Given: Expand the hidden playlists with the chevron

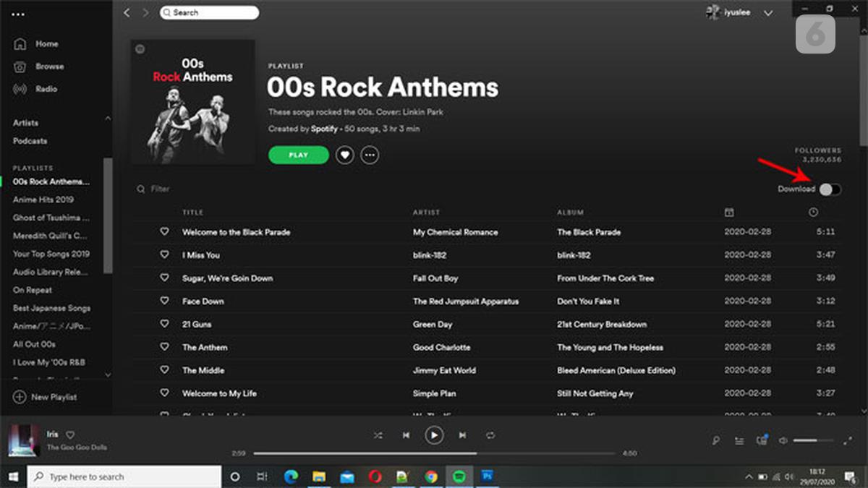Looking at the screenshot, I should coord(107,375).
